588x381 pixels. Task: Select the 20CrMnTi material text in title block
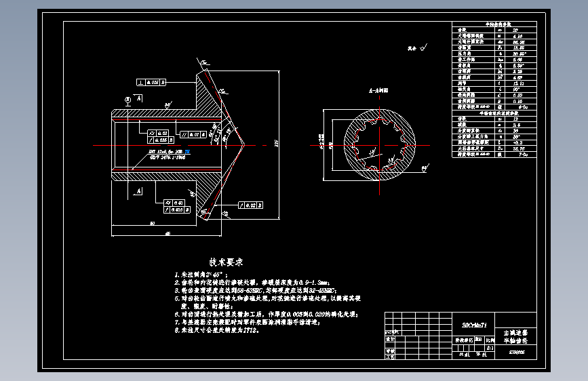(474, 325)
